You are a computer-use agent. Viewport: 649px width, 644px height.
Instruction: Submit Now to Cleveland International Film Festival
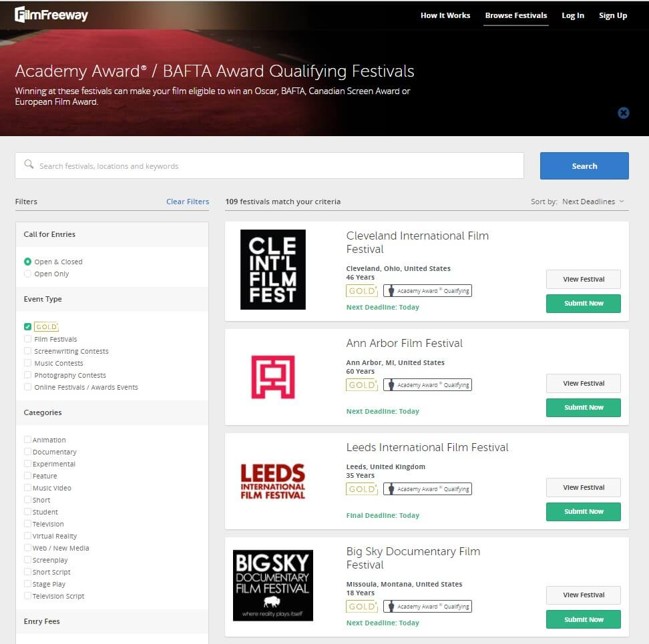(x=584, y=303)
